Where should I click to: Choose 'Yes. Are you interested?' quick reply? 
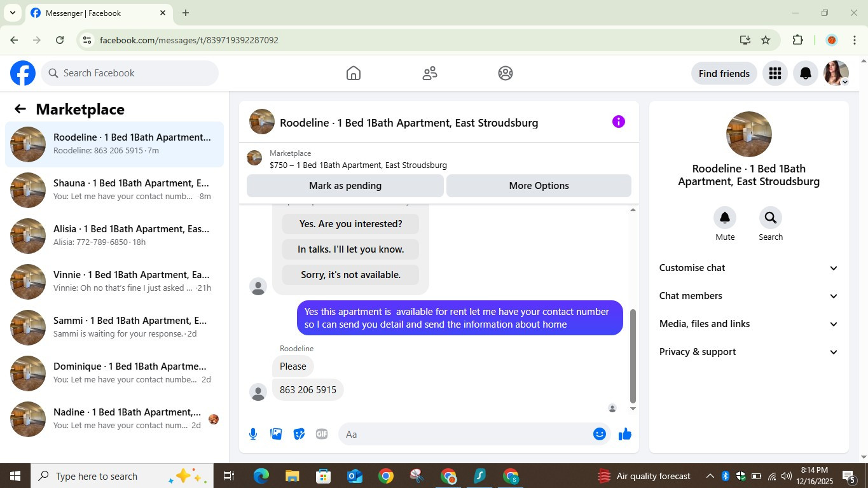(351, 224)
